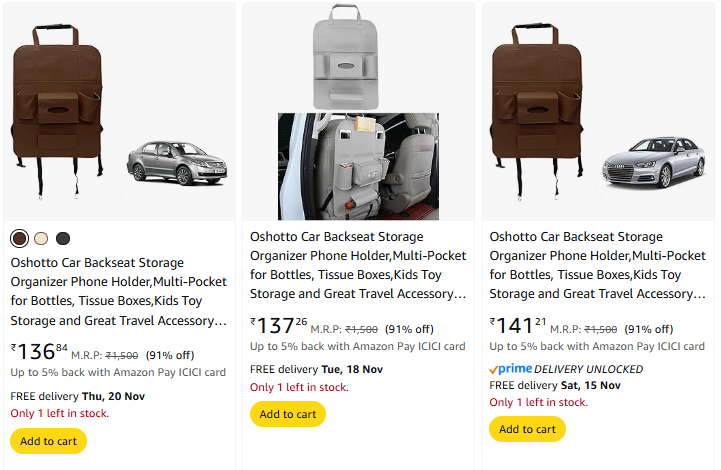Screen dimensions: 721x470
Task: Add the ₹136.84 organizer to cart
Action: coord(48,441)
